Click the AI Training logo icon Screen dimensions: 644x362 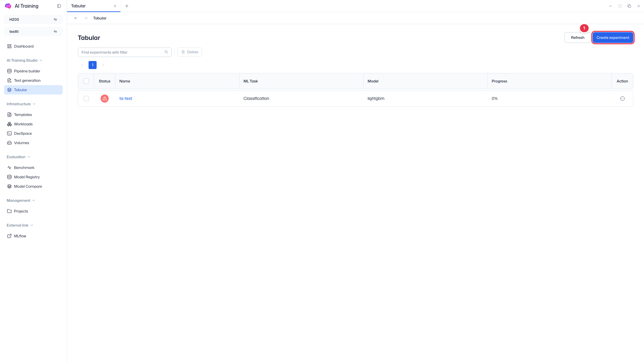pyautogui.click(x=8, y=6)
